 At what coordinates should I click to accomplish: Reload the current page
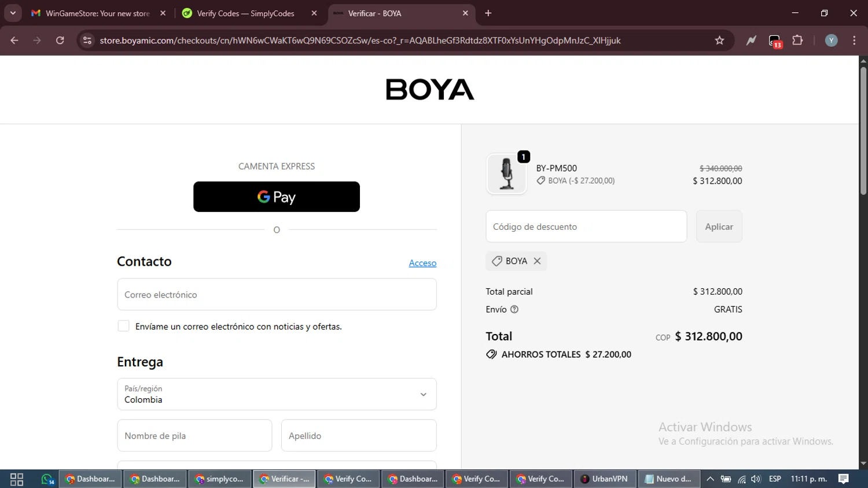click(60, 41)
